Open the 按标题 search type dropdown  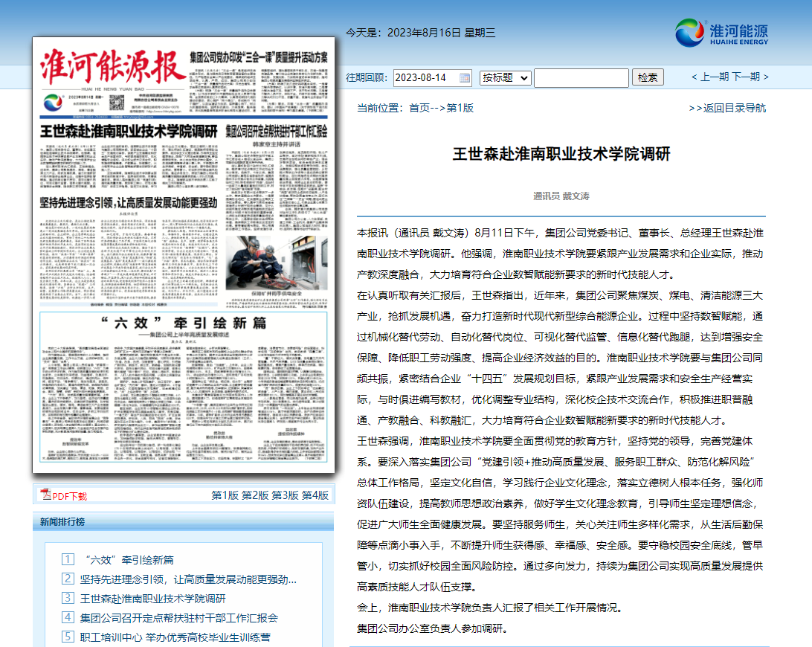[x=506, y=77]
